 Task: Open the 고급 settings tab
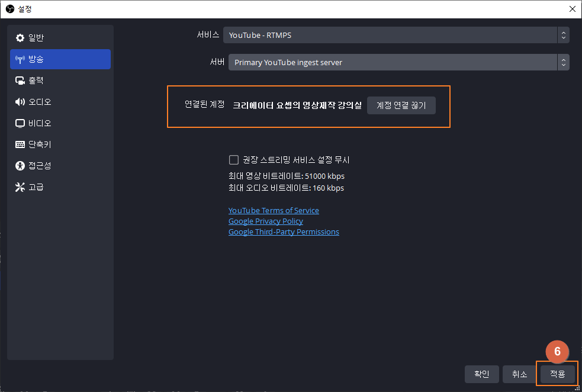(x=60, y=187)
